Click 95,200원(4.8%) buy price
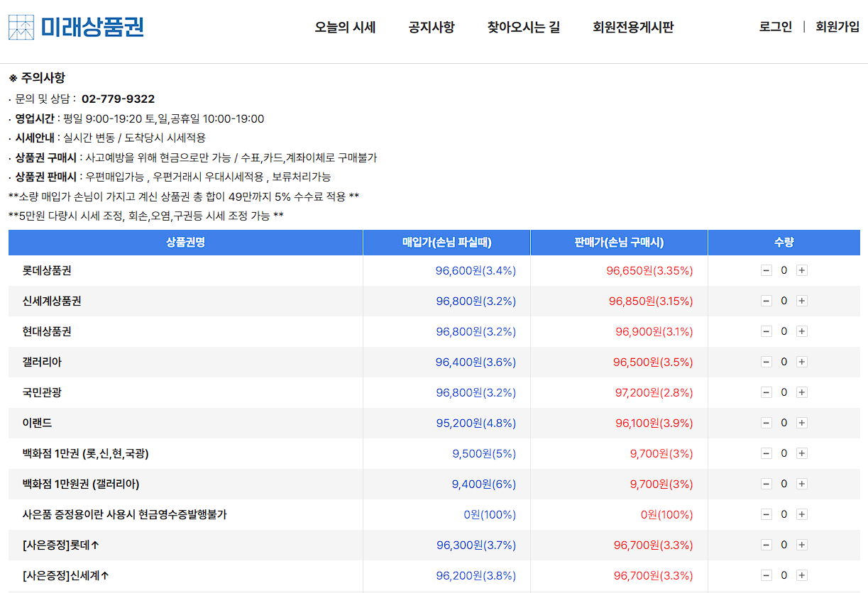Viewport: 868px width, 593px height. click(476, 423)
